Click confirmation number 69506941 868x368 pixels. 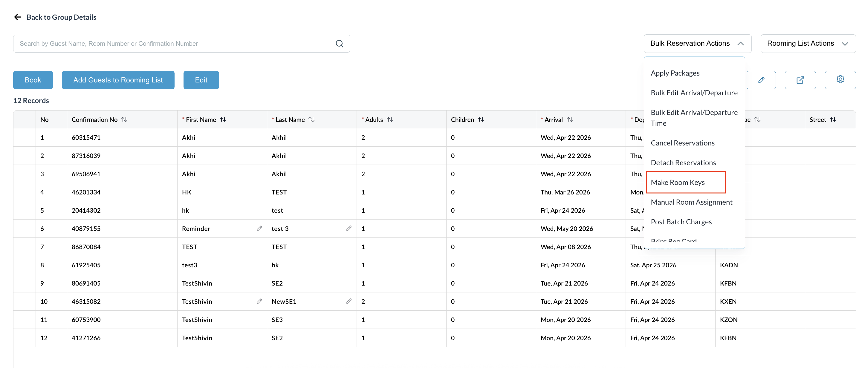point(86,174)
